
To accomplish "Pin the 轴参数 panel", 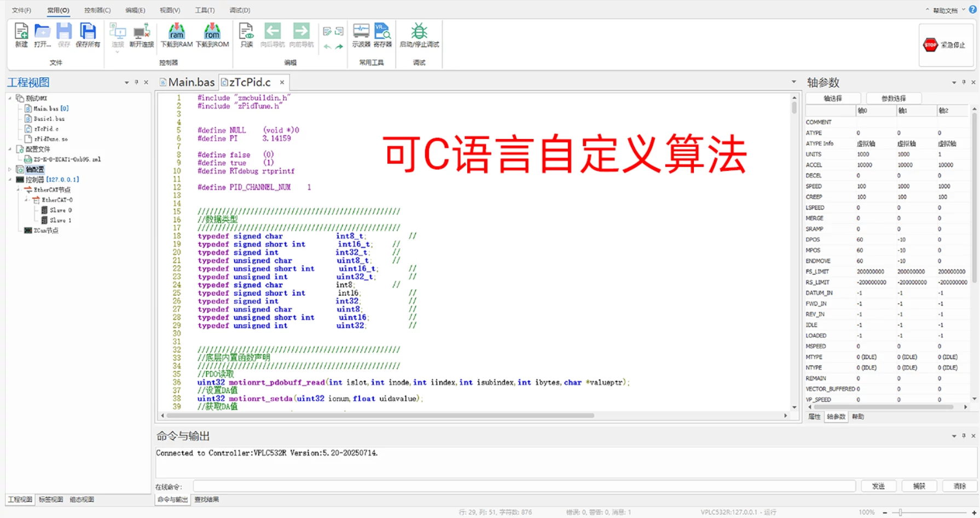I will (964, 82).
